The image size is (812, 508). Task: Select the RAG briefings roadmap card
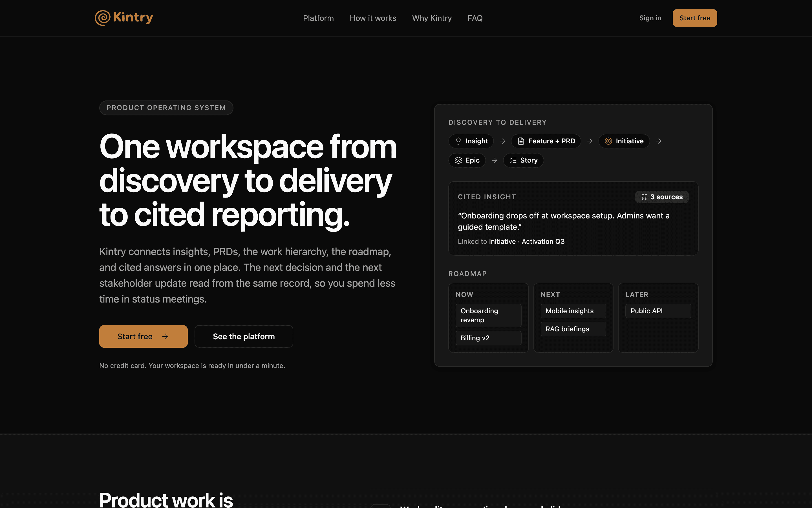[x=573, y=329]
